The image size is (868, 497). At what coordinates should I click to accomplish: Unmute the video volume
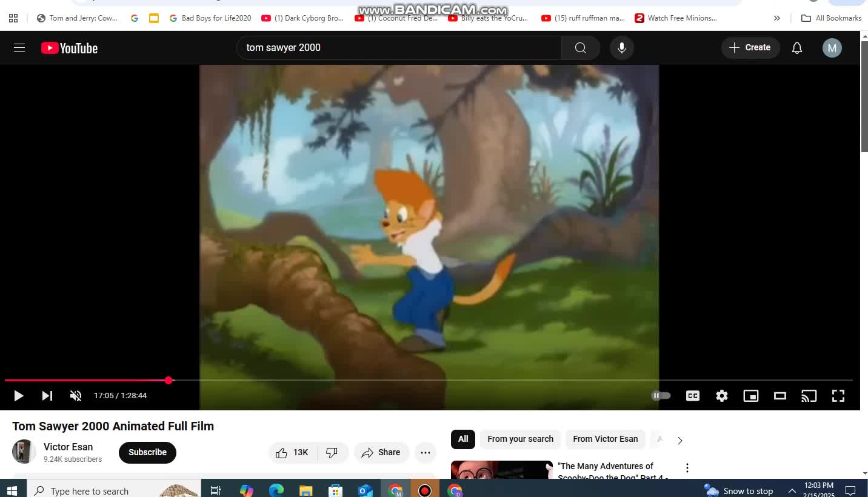pyautogui.click(x=76, y=396)
